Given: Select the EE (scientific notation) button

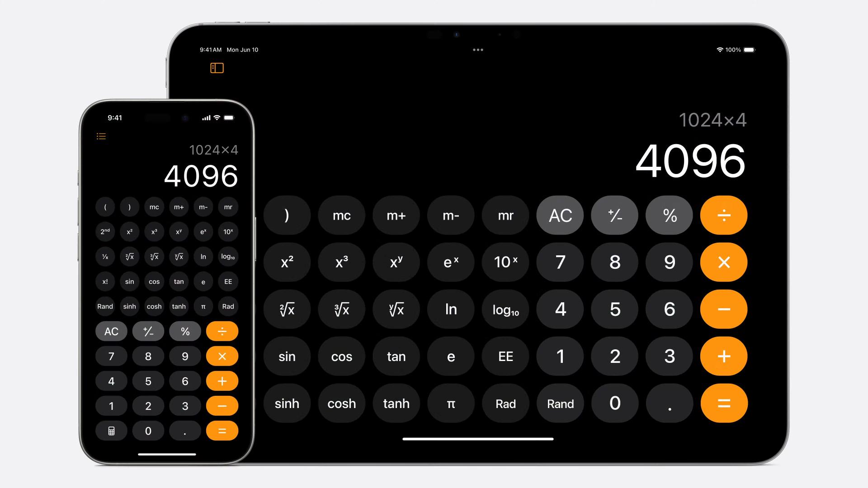Looking at the screenshot, I should click(x=506, y=357).
